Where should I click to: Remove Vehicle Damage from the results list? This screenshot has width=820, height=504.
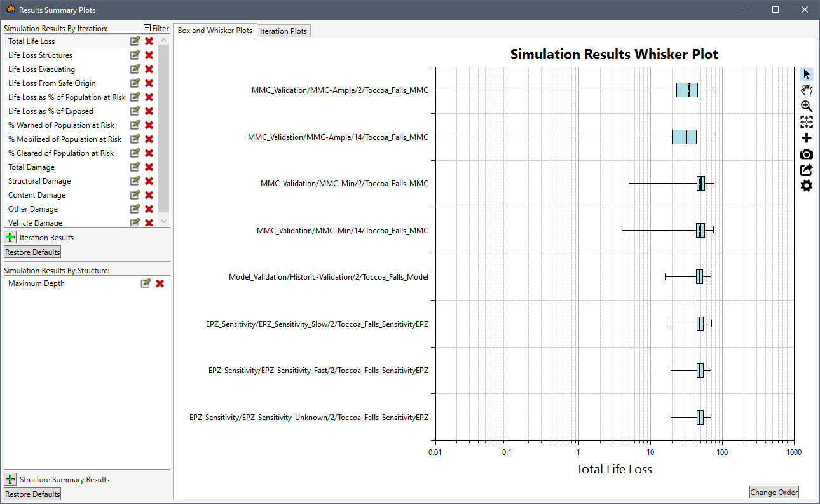click(x=147, y=222)
